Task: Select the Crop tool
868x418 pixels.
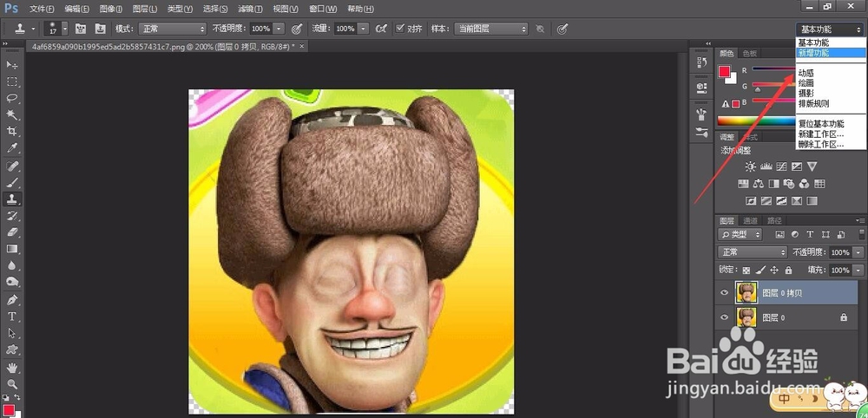Action: tap(11, 131)
